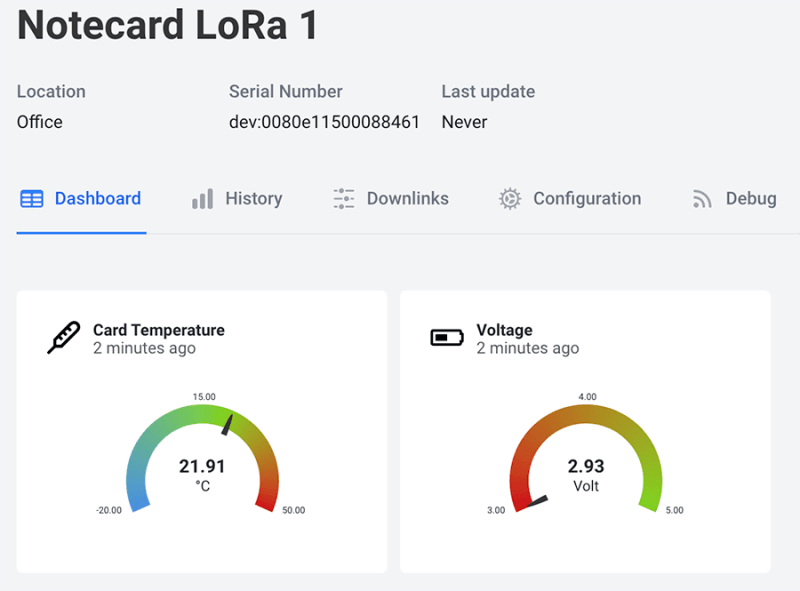Viewport: 800px width, 591px height.
Task: Click the Configuration gear icon
Action: coord(509,199)
